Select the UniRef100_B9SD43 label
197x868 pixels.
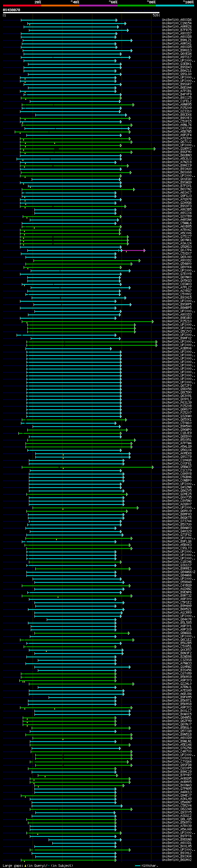pyautogui.click(x=177, y=67)
